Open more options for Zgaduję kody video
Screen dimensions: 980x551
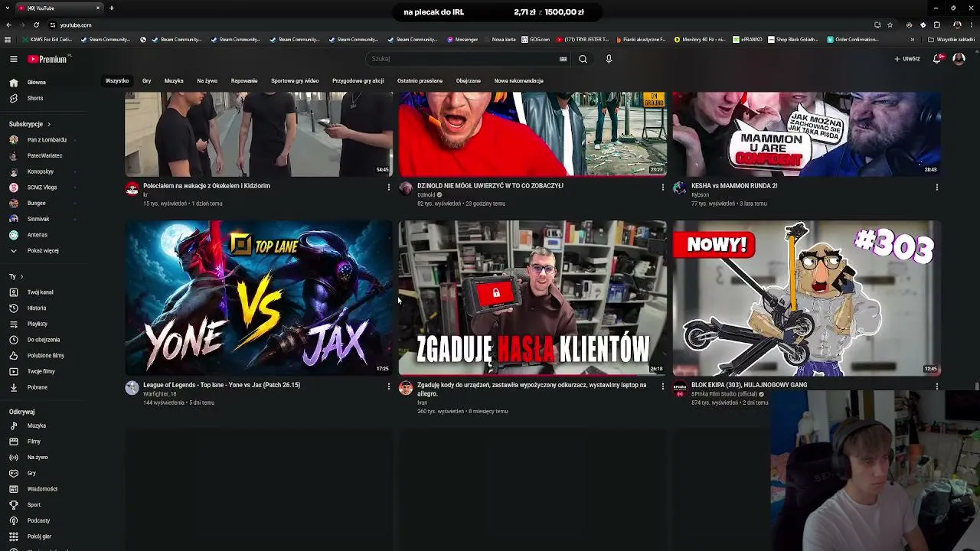pos(663,386)
